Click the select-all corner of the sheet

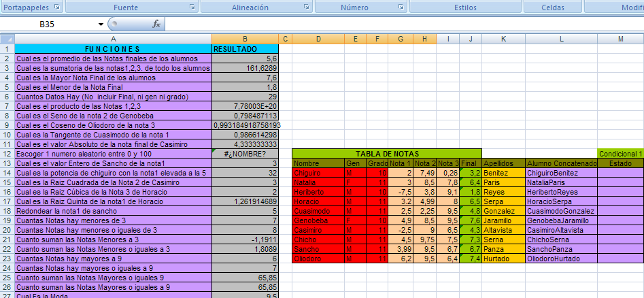tap(7, 39)
